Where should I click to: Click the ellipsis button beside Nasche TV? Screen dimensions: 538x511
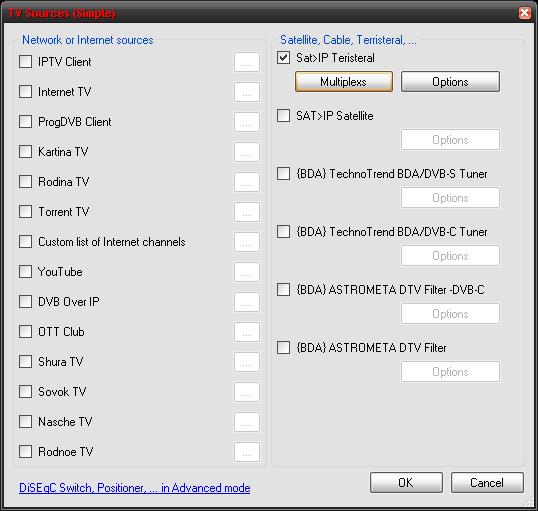(247, 422)
